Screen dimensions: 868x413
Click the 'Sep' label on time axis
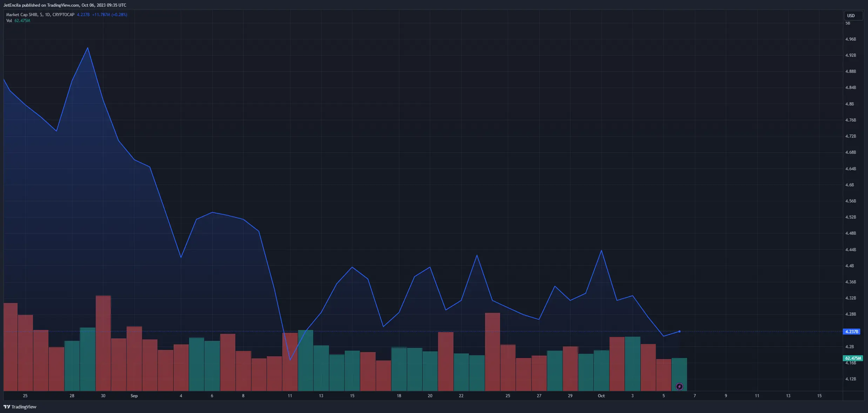point(134,395)
